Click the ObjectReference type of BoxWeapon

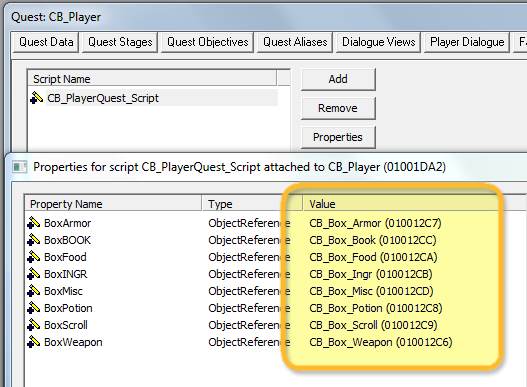[x=249, y=342]
